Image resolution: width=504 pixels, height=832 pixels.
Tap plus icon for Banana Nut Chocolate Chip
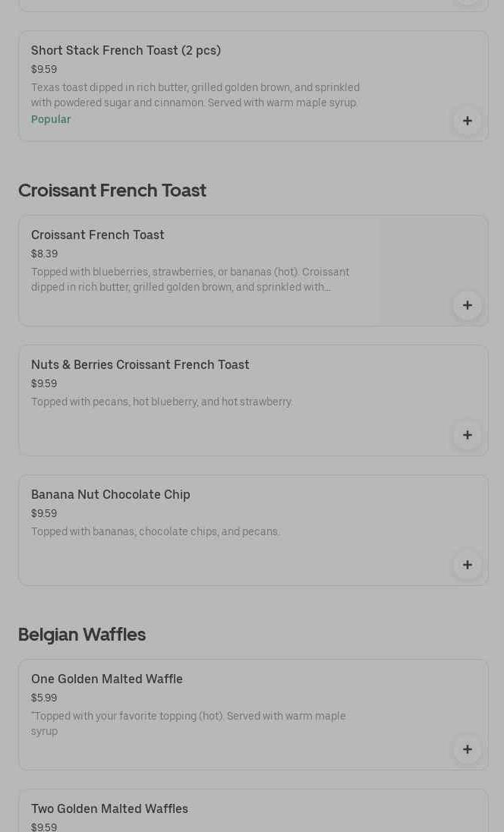point(467,565)
